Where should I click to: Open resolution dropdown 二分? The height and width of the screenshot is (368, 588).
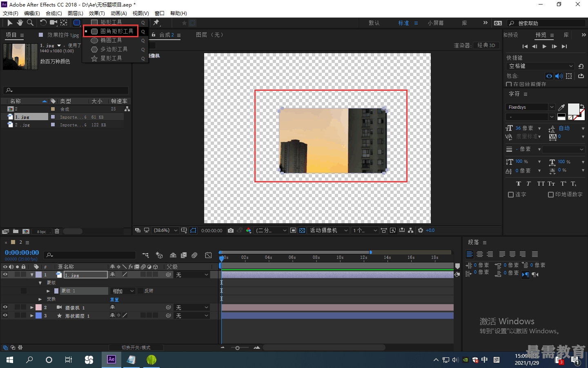271,231
